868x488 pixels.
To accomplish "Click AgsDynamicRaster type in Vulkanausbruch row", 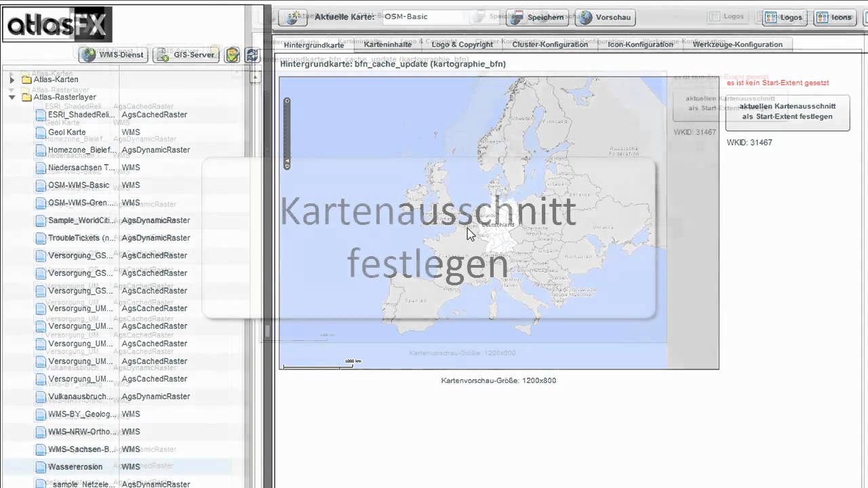I will coord(156,396).
